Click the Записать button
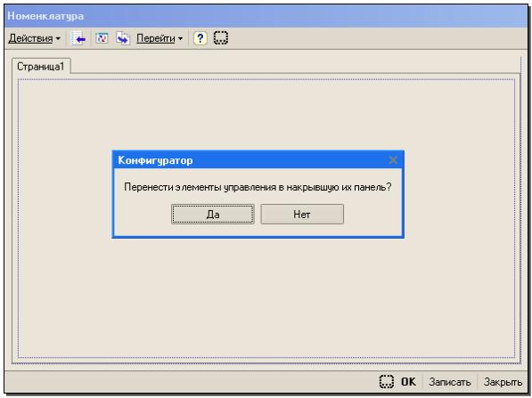This screenshot has width=532, height=398. [449, 382]
